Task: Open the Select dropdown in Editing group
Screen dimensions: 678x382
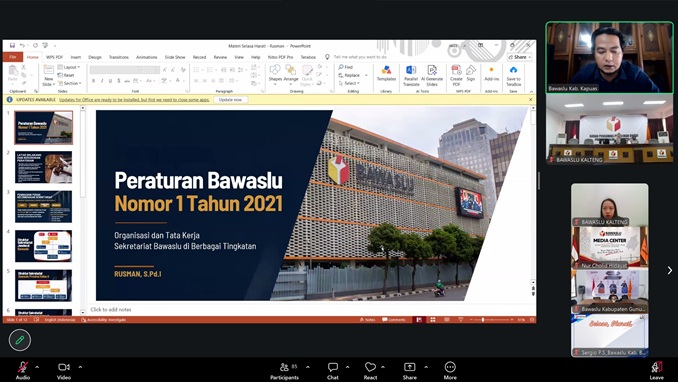Action: click(x=349, y=83)
